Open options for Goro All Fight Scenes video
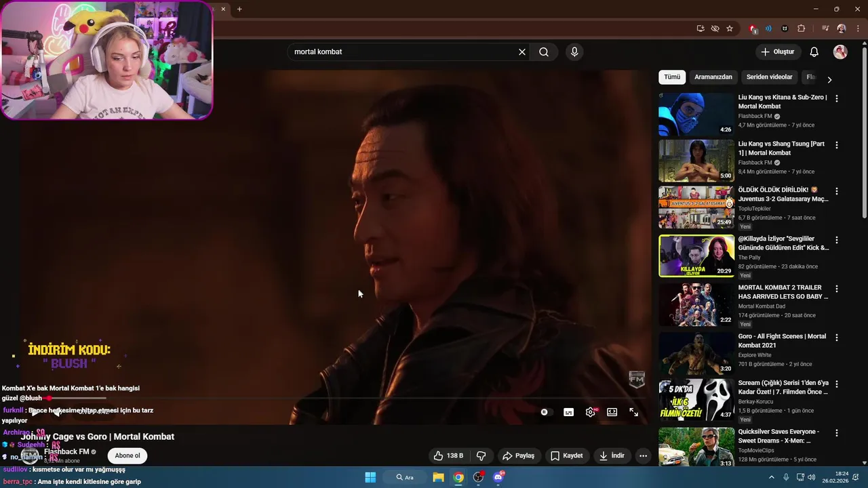 click(836, 338)
